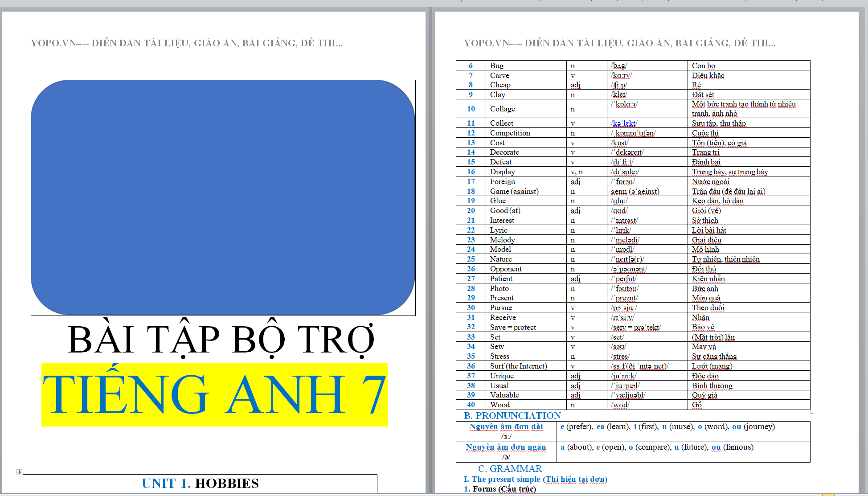Click the word 'Bug' in row 6
The image size is (868, 496).
coord(497,66)
